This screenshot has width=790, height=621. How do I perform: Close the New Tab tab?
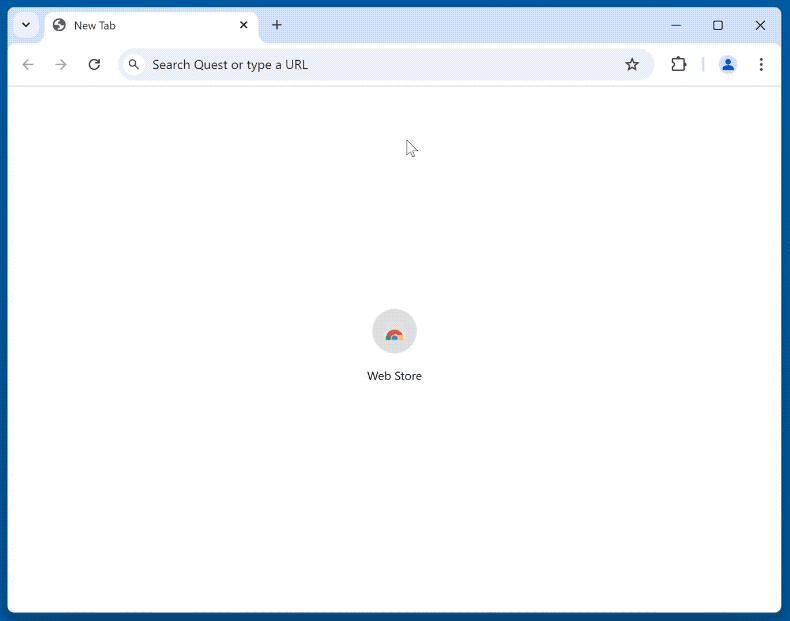pos(243,25)
